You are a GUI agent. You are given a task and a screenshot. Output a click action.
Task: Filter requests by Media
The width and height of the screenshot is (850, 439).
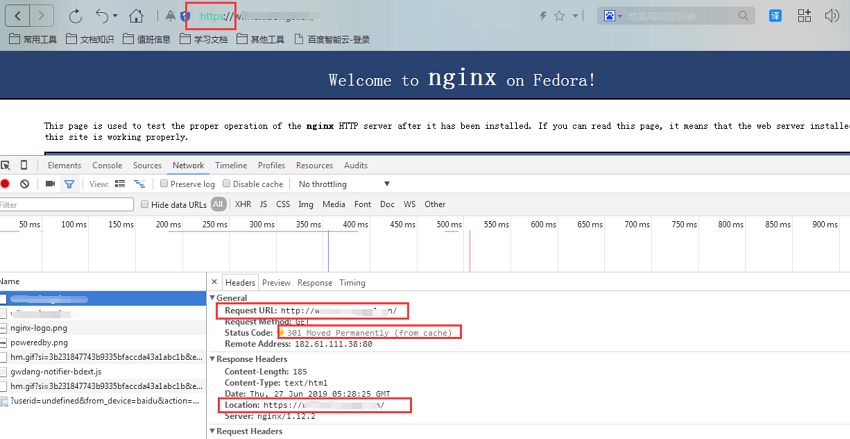pos(334,204)
